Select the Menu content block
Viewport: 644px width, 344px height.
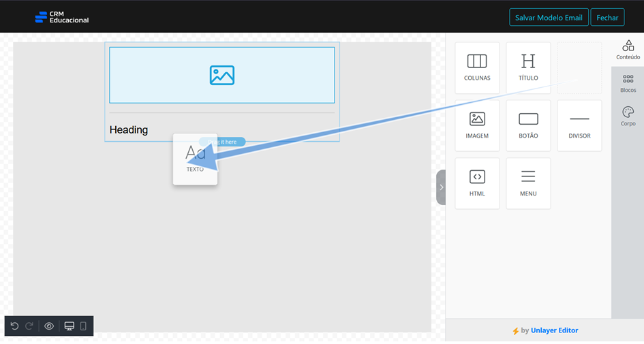528,183
